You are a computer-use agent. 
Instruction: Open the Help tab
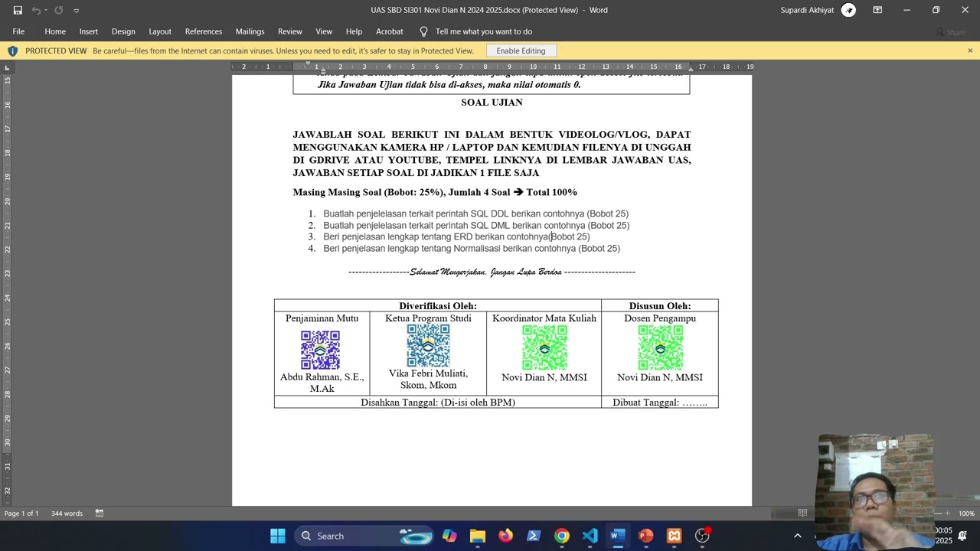point(354,31)
